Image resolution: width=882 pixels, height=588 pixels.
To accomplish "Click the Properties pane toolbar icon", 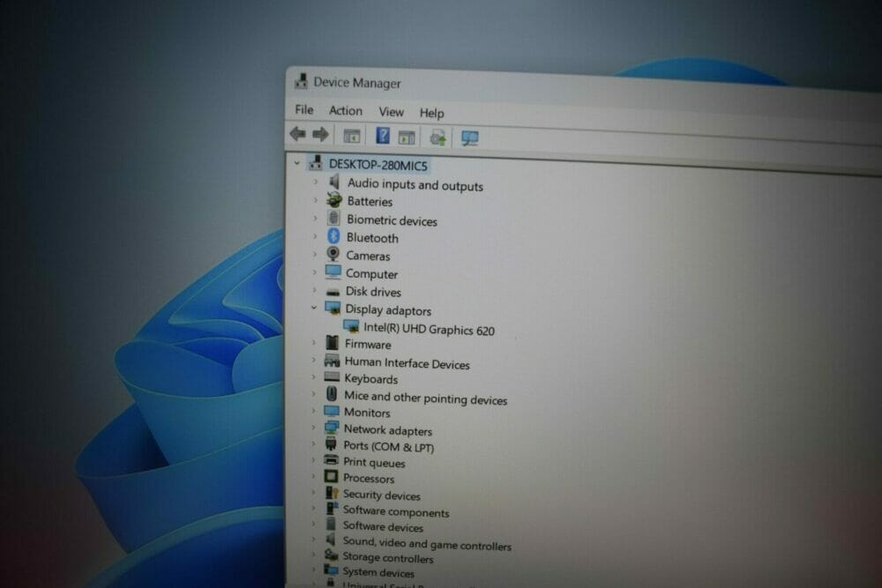I will pos(407,137).
